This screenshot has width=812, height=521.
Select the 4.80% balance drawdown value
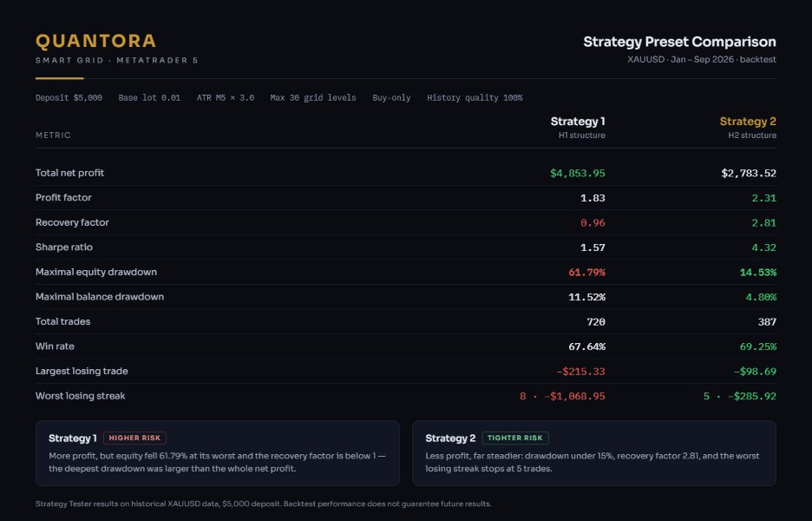[761, 297]
